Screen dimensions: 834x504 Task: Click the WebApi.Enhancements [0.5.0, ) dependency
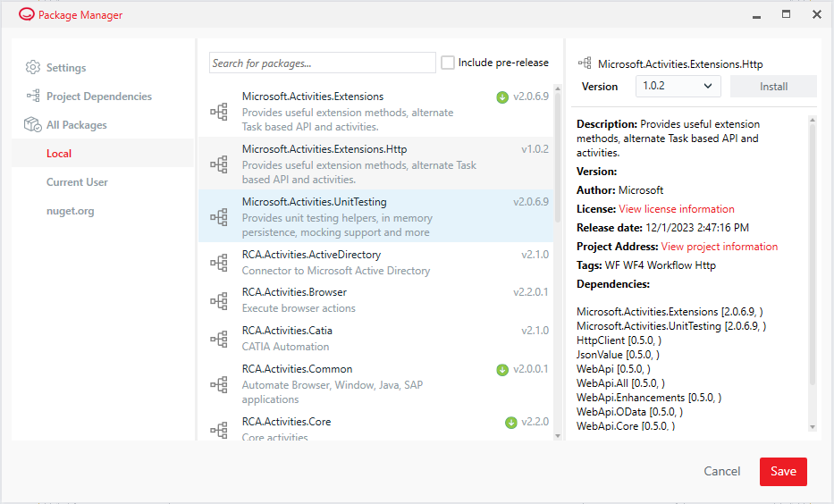point(649,398)
